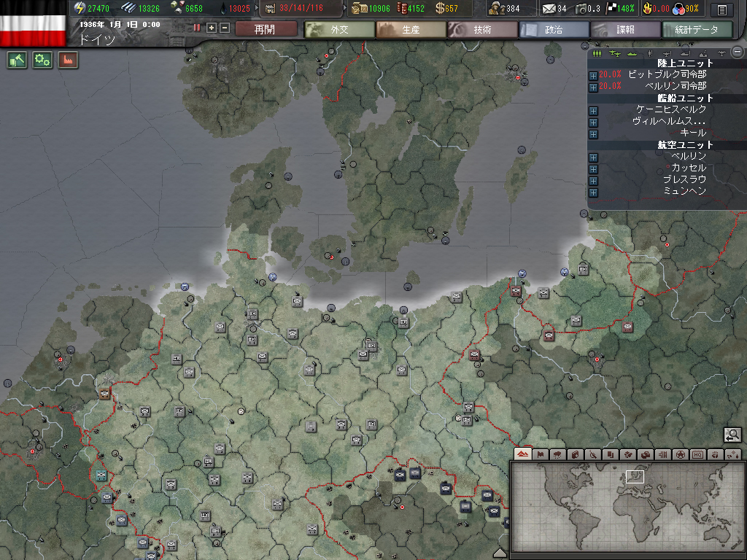Screen dimensions: 747x560
Task: Select the dotted resources map mode icon
Action: pos(733,454)
